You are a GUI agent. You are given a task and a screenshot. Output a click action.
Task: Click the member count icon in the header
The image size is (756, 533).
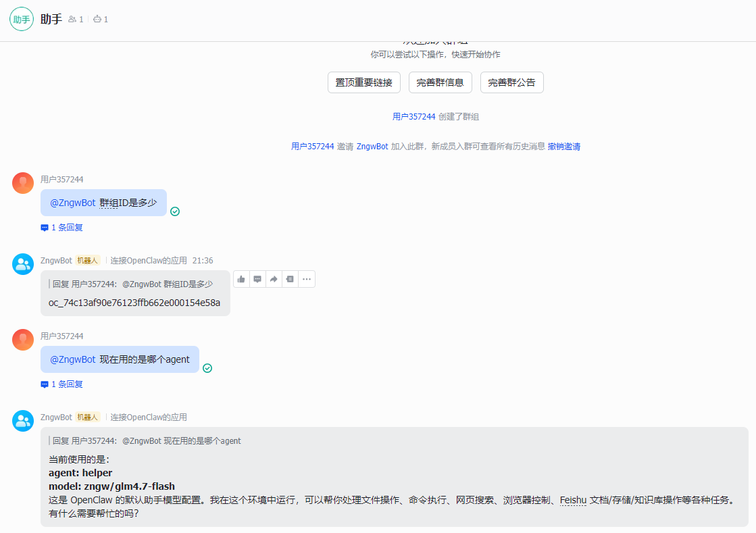[x=72, y=19]
